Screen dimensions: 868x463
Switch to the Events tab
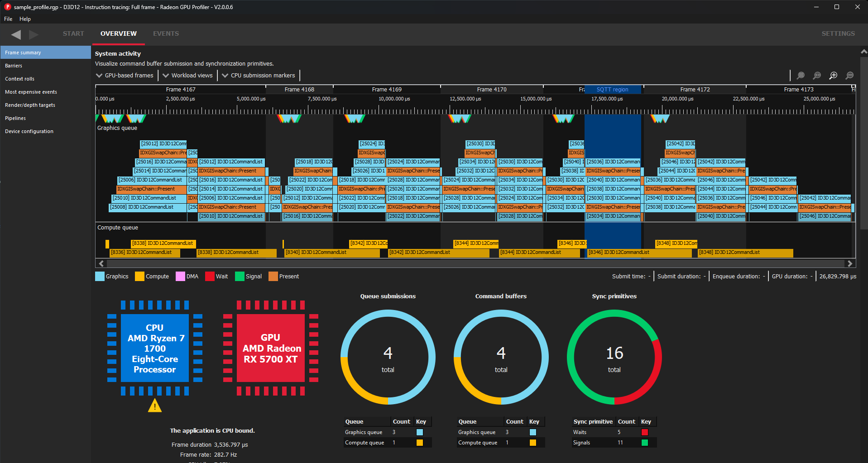click(166, 34)
